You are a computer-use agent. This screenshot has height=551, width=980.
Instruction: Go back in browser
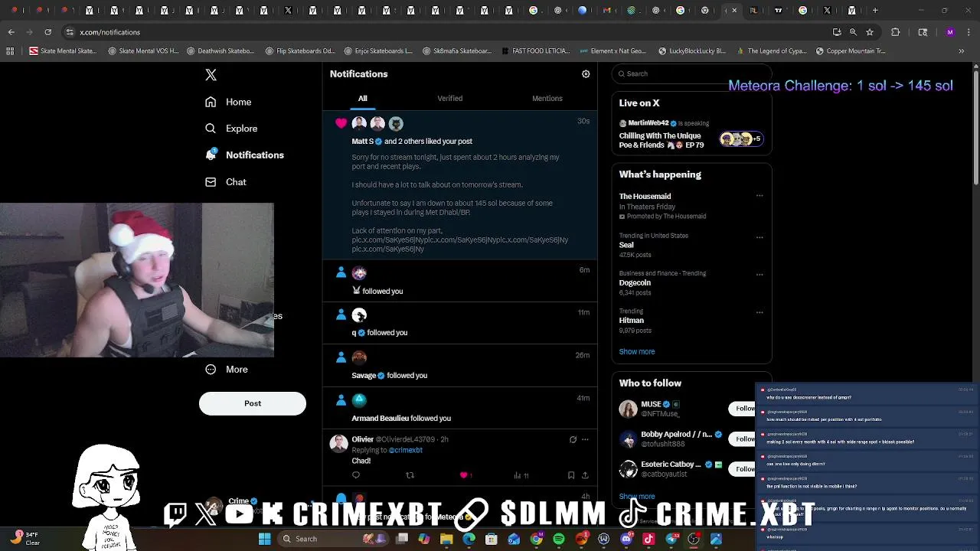(x=11, y=32)
